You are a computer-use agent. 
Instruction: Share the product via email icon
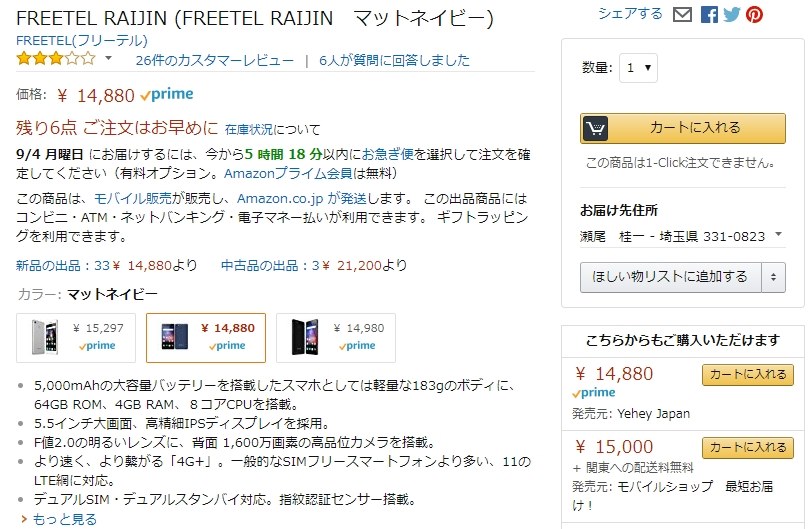pyautogui.click(x=683, y=15)
